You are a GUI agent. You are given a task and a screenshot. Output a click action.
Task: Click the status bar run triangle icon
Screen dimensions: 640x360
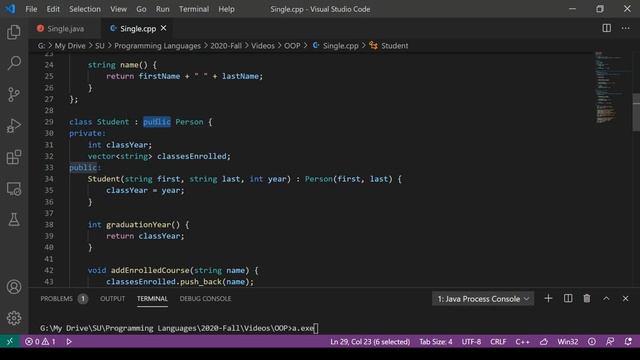click(x=69, y=341)
